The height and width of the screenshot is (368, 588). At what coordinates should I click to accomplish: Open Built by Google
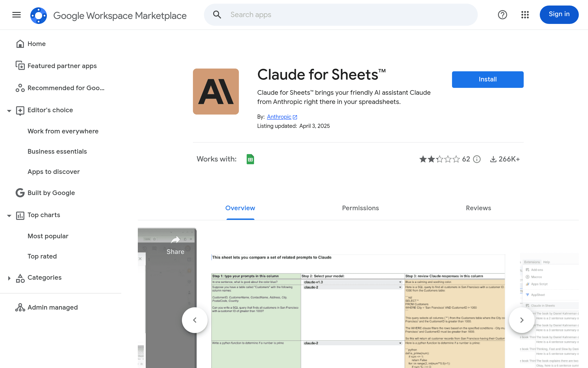(51, 193)
